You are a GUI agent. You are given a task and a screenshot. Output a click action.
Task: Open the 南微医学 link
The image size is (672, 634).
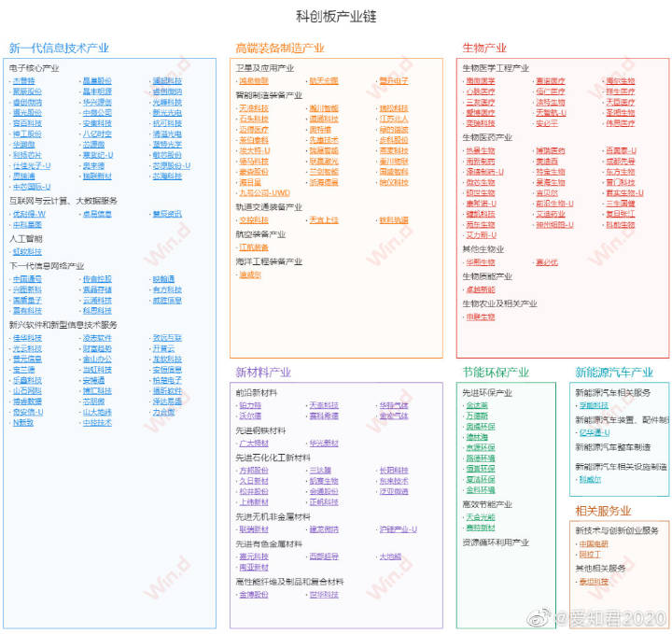click(x=481, y=80)
